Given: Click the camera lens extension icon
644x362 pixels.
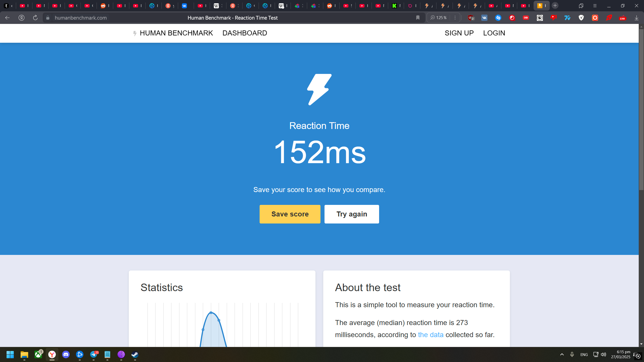Looking at the screenshot, I should pyautogui.click(x=540, y=18).
